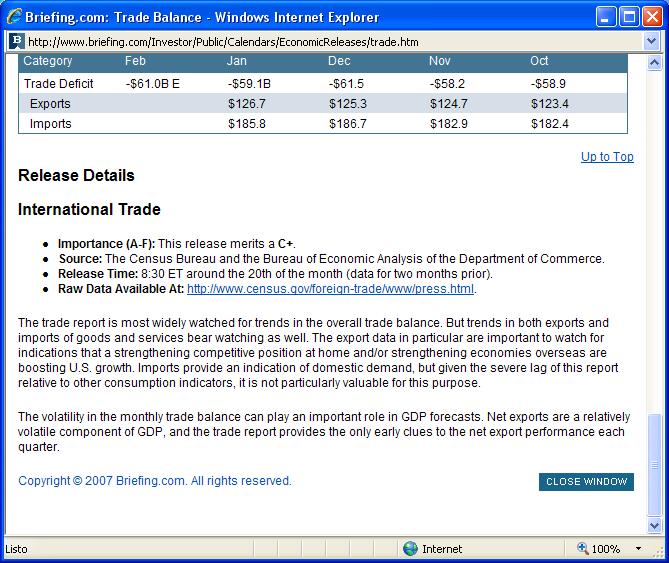The image size is (669, 563).
Task: Click the $185.8 Jan imports value
Action: coord(247,124)
